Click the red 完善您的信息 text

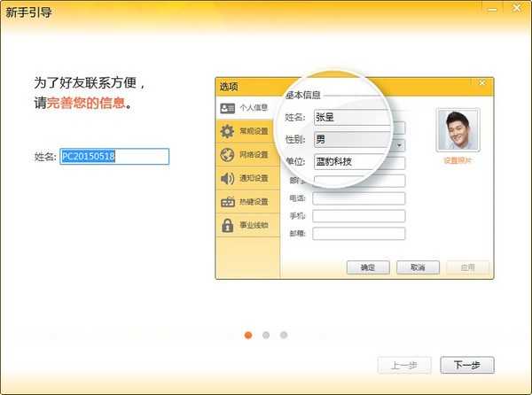(x=86, y=103)
